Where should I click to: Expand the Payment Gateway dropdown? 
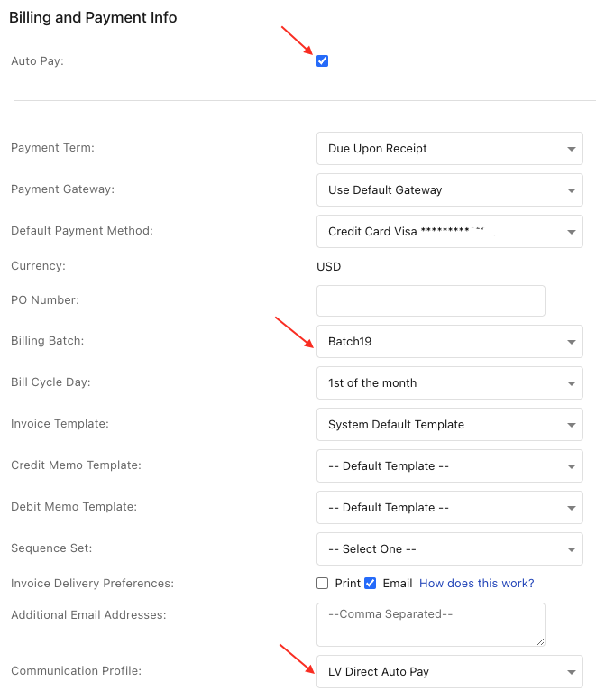(x=449, y=190)
